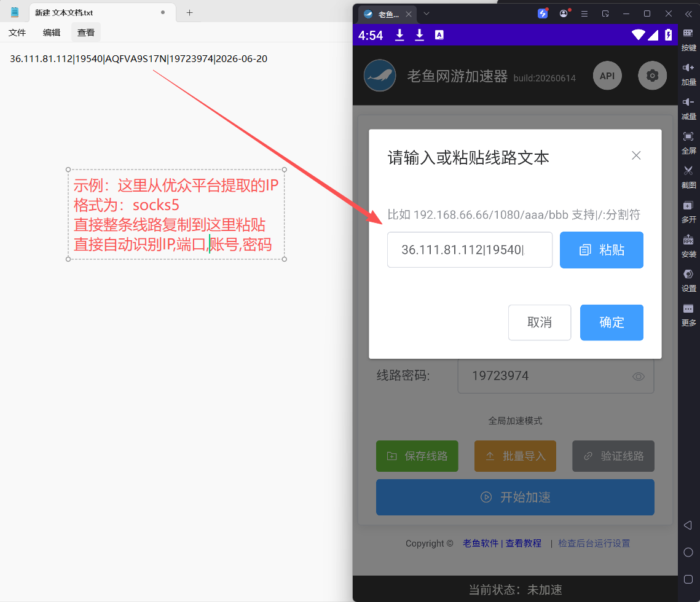Increase volume with 加量 icon

pyautogui.click(x=688, y=74)
